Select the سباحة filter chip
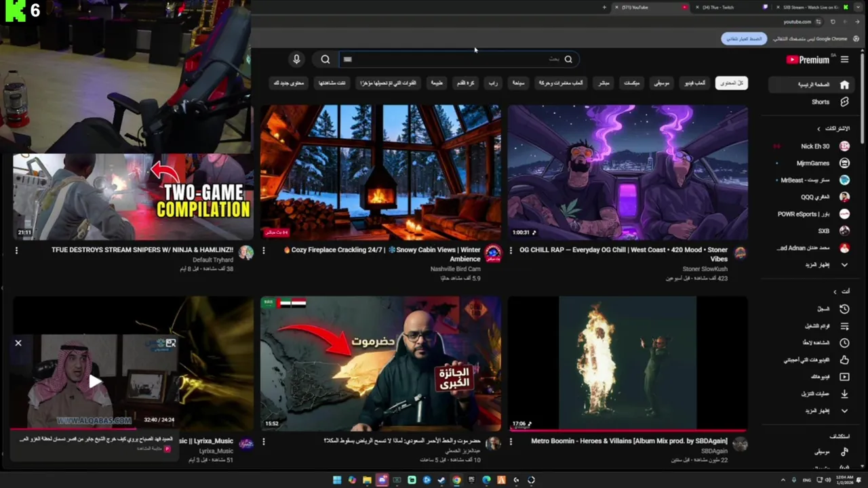The height and width of the screenshot is (488, 868). (x=518, y=83)
